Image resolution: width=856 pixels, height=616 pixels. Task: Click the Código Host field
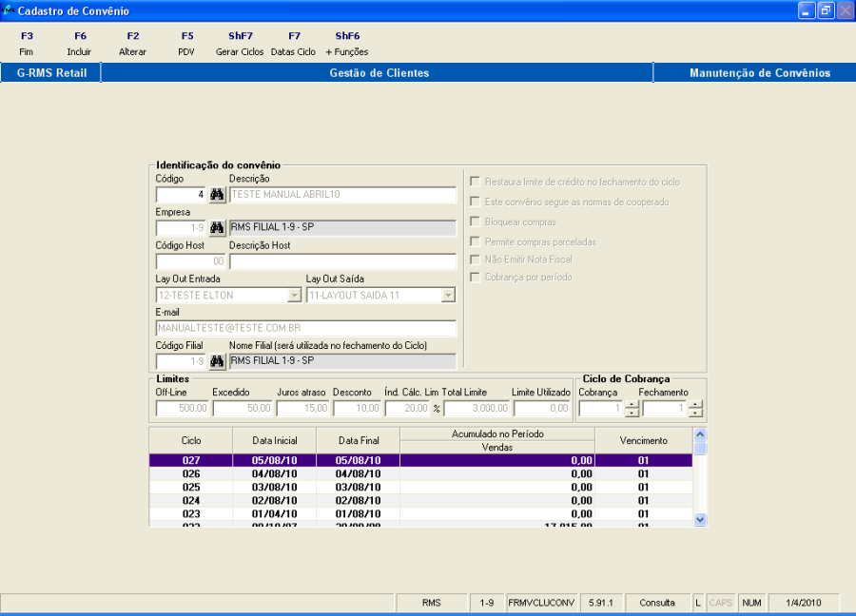click(190, 261)
